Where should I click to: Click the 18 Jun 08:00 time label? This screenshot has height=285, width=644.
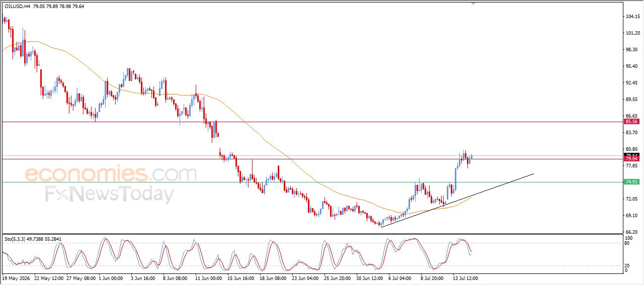(x=274, y=277)
